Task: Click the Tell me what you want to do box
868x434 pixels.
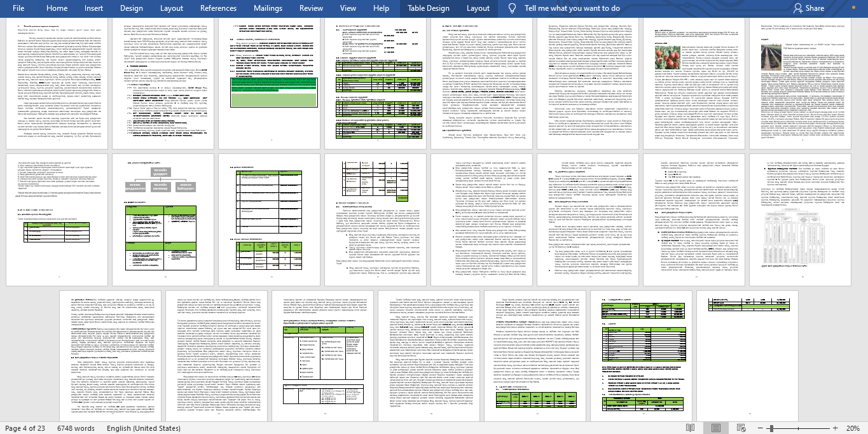Action: click(x=572, y=8)
